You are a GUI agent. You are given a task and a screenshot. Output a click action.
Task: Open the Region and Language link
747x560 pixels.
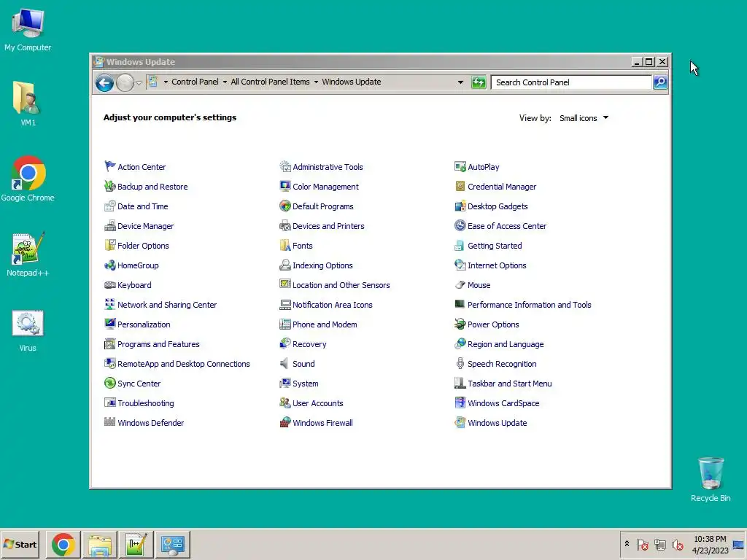tap(506, 344)
